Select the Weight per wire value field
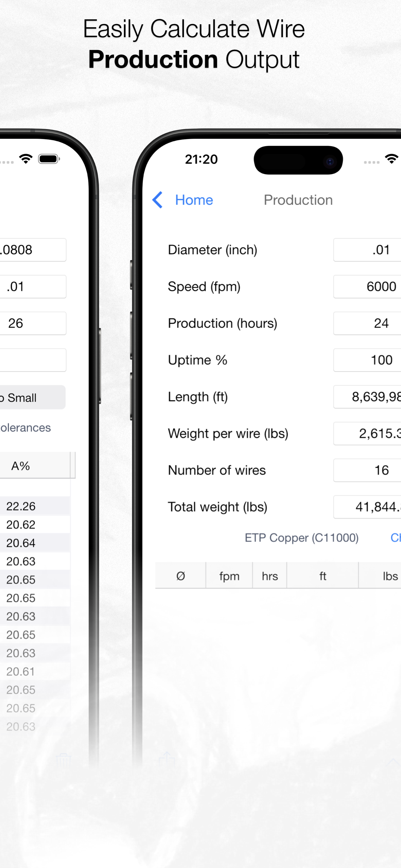 pos(367,434)
